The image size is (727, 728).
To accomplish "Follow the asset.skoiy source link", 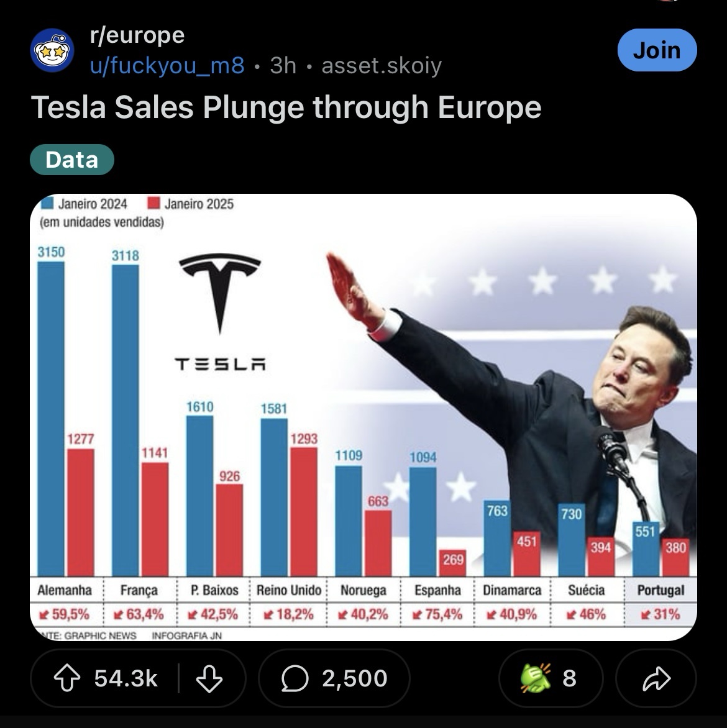I will (382, 65).
